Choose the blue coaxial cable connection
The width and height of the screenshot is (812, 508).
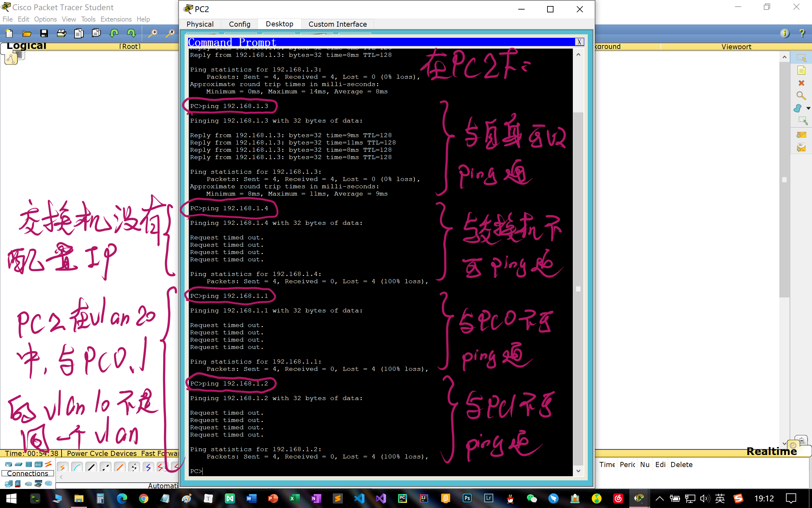[x=148, y=467]
